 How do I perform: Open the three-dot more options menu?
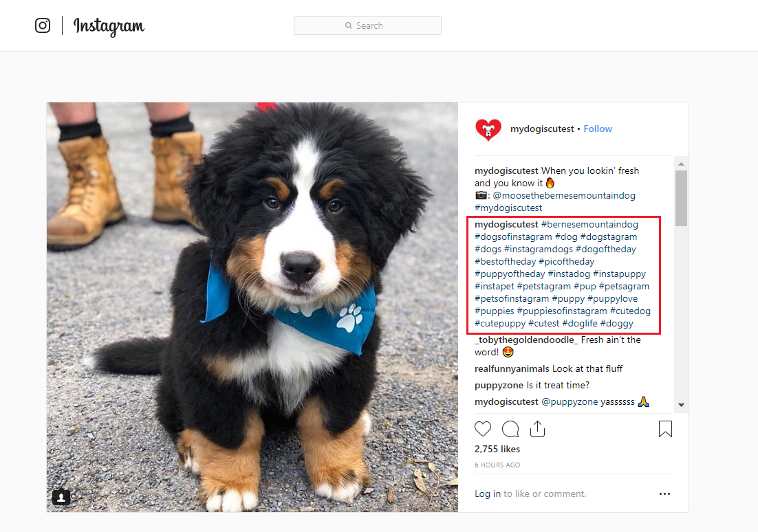click(664, 494)
